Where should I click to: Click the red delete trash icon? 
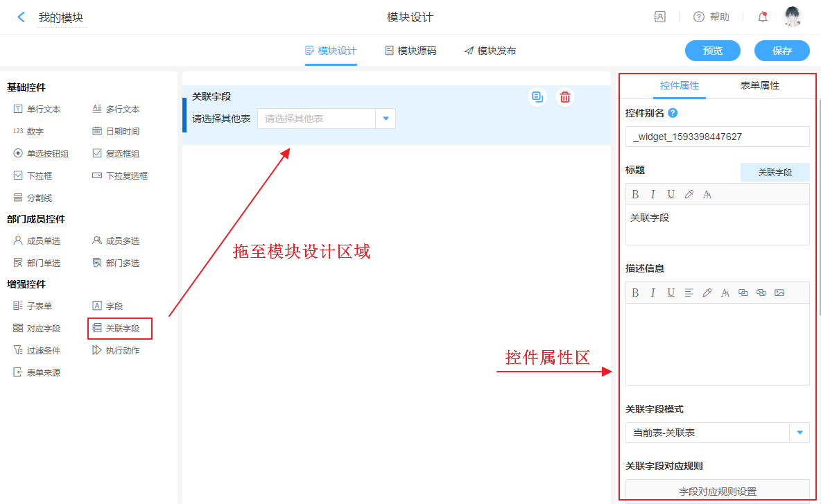point(565,97)
